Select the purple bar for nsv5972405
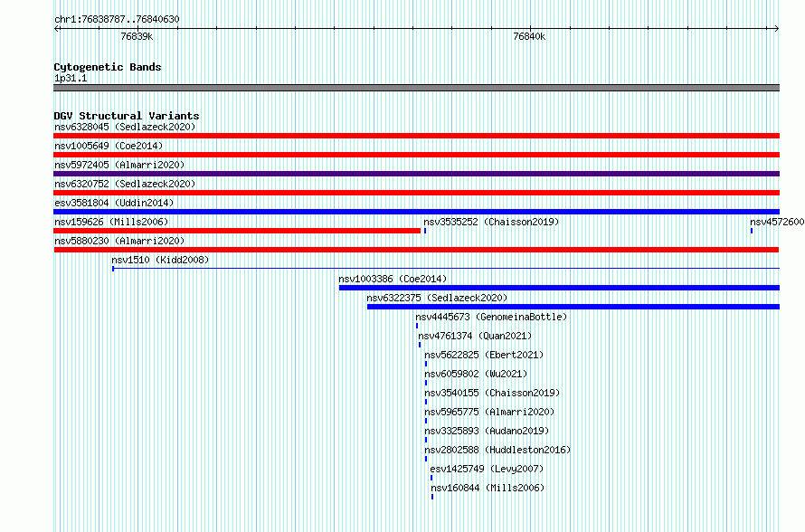 coord(416,174)
